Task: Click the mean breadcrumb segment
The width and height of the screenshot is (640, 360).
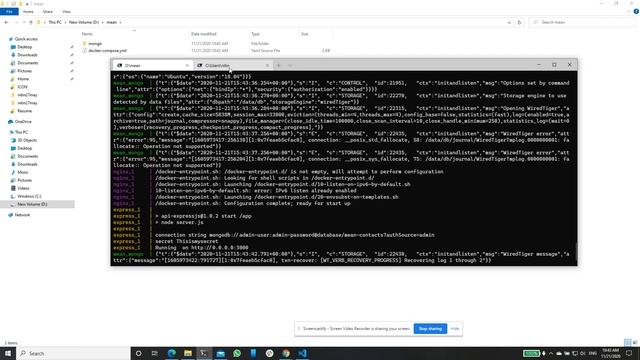Action: click(x=111, y=22)
